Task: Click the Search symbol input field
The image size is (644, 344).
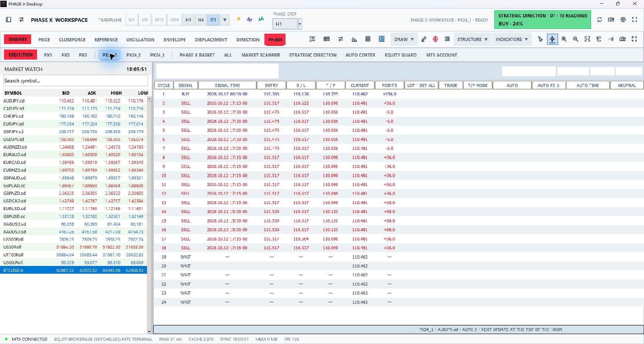Action: 76,81
